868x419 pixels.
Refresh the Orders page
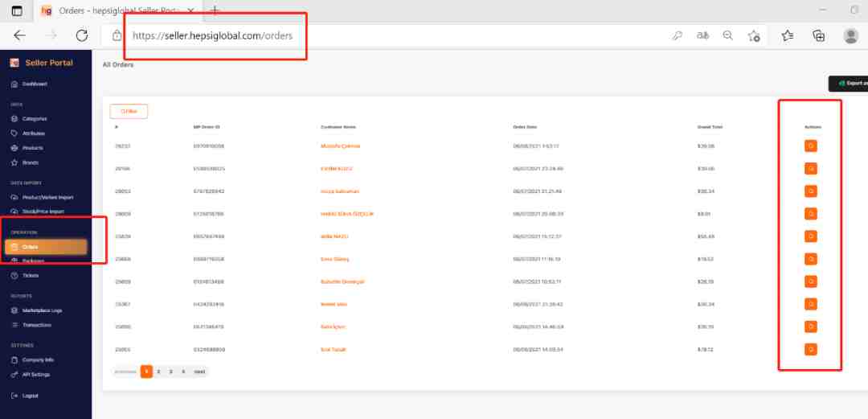pos(82,35)
